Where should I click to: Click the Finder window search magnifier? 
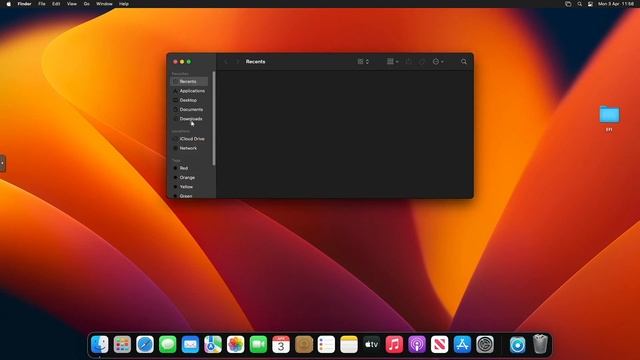[464, 62]
